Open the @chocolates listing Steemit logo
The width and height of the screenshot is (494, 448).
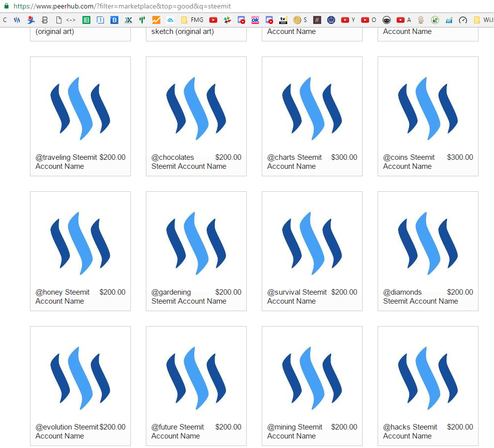pos(196,108)
